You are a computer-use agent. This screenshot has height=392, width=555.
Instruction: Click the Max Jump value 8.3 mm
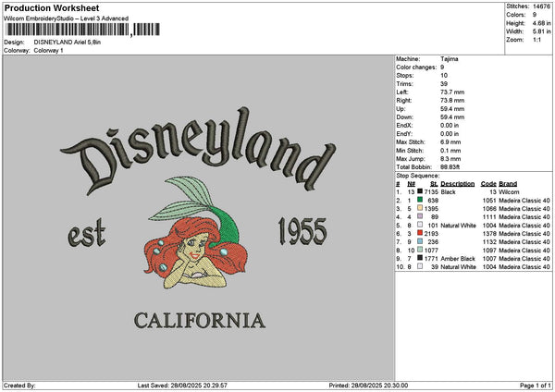pos(450,159)
